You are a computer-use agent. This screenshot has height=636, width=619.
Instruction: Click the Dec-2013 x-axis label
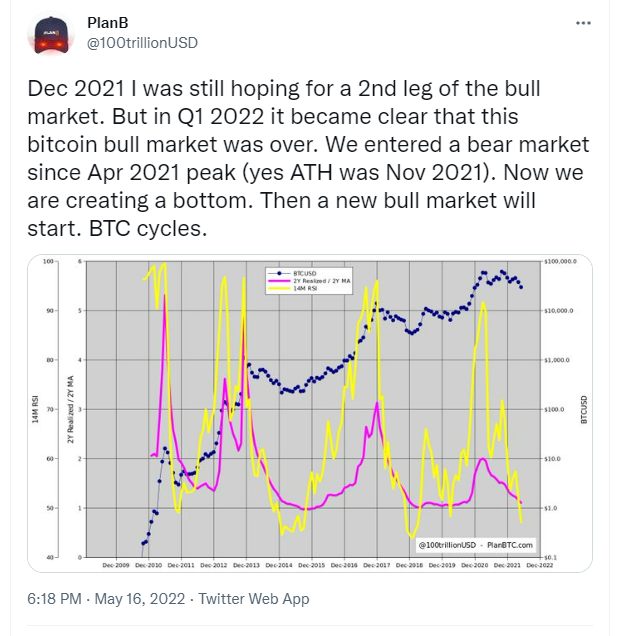click(246, 565)
